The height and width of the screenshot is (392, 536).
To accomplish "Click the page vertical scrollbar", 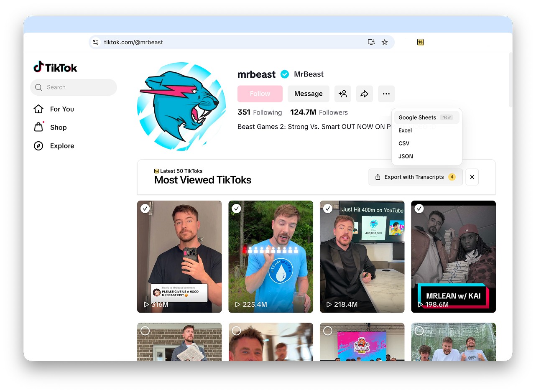I will tap(510, 79).
